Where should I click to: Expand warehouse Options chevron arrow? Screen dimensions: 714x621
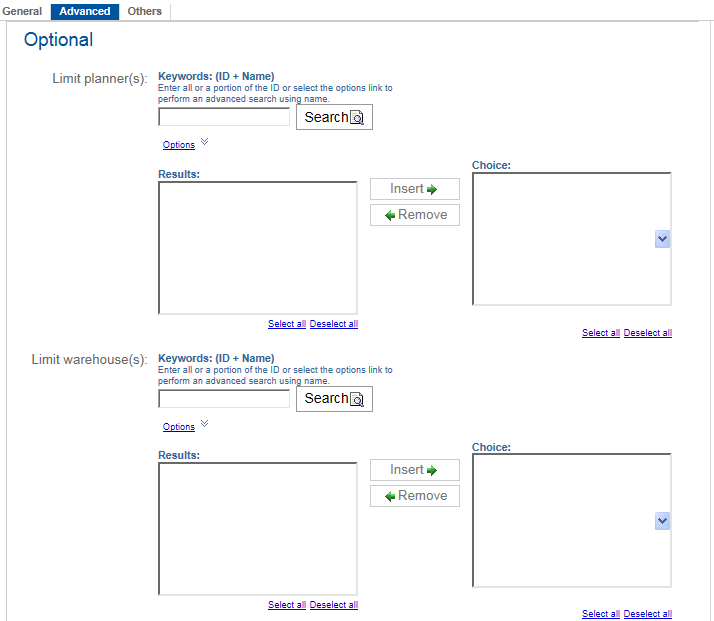[204, 424]
